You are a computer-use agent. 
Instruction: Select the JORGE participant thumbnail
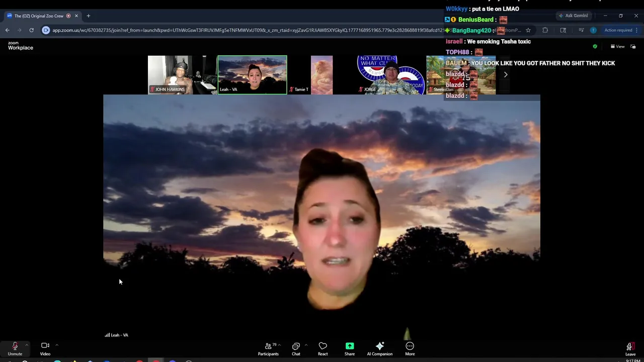tap(391, 75)
